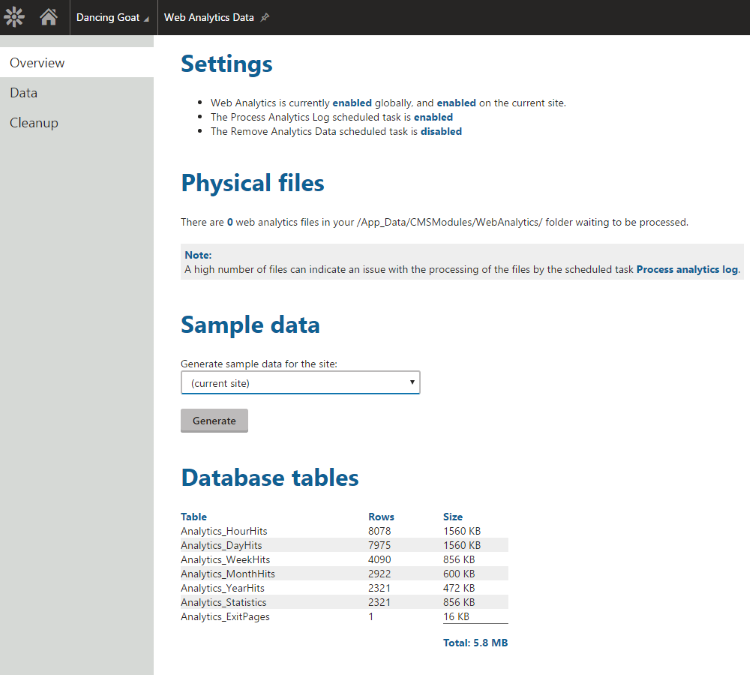Screen dimensions: 750x675
Task: Click the first 'enabled' link for global Web Analytics
Action: pyautogui.click(x=352, y=103)
